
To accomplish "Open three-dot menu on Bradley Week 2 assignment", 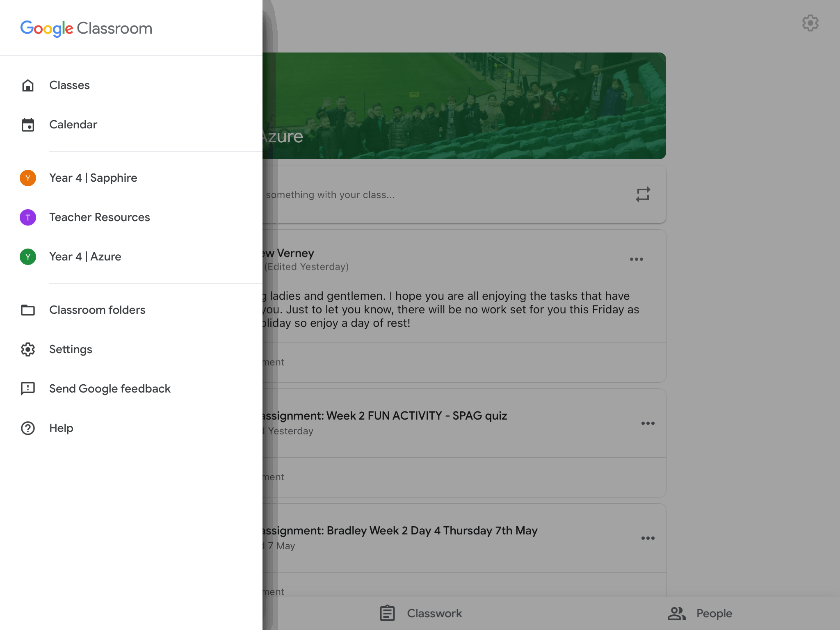I will point(648,538).
